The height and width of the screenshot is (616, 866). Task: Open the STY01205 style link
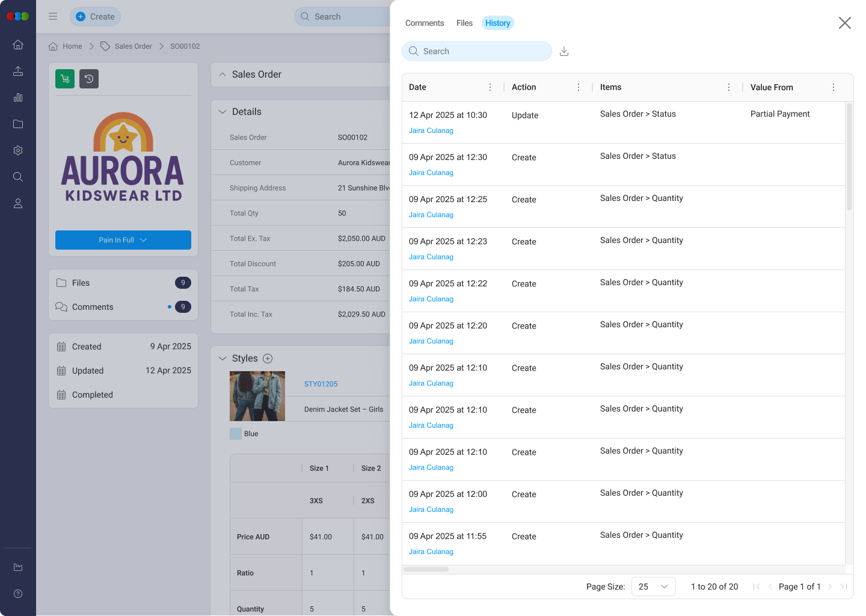321,384
